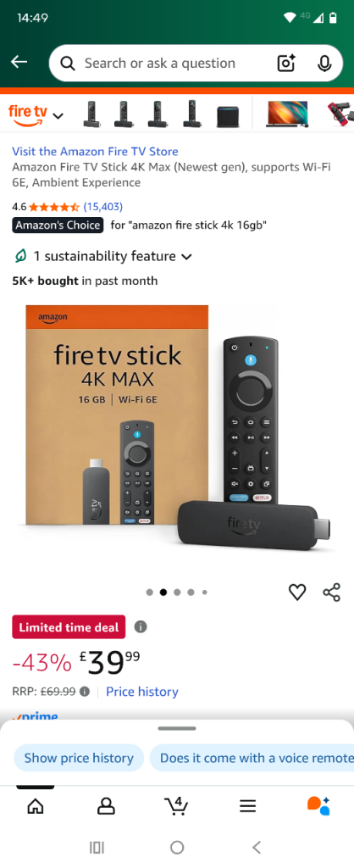Tap the microphone voice search icon
This screenshot has width=354, height=868.
tap(324, 63)
